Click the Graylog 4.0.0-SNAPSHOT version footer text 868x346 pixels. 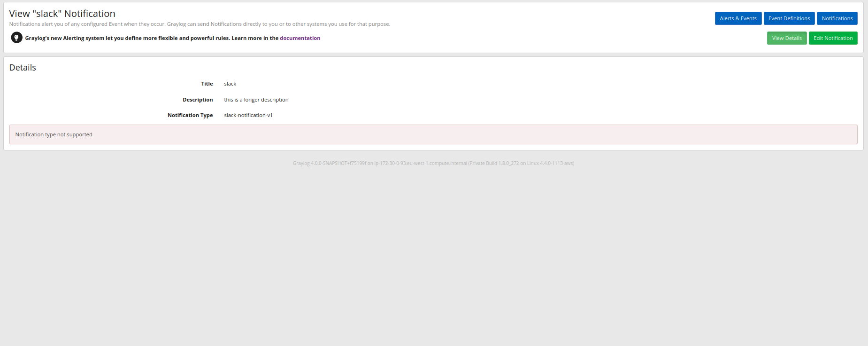coord(433,163)
